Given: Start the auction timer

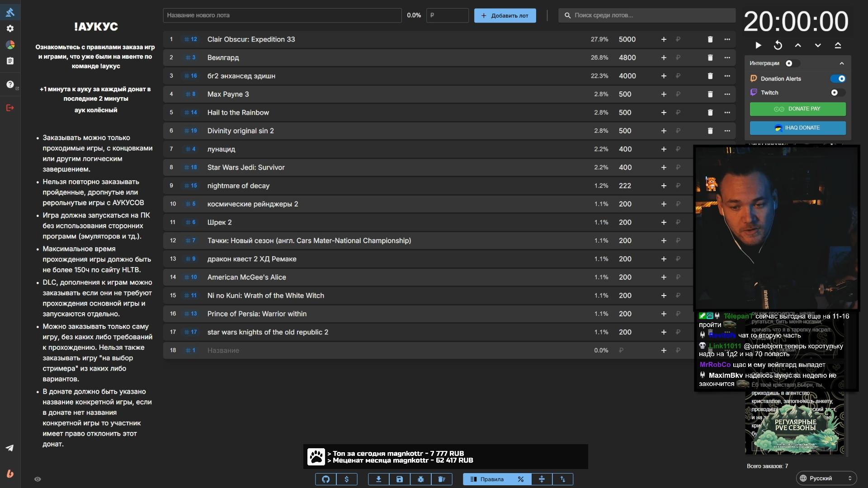Looking at the screenshot, I should point(758,45).
